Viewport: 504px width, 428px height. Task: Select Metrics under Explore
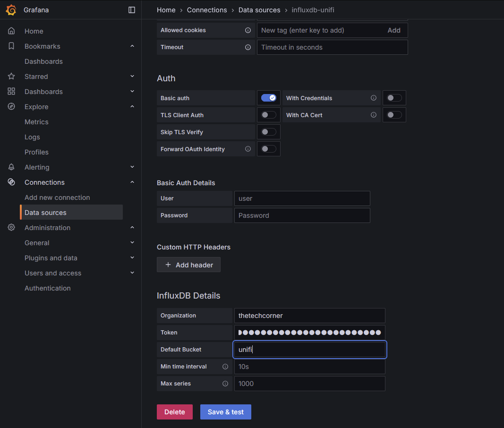click(36, 122)
